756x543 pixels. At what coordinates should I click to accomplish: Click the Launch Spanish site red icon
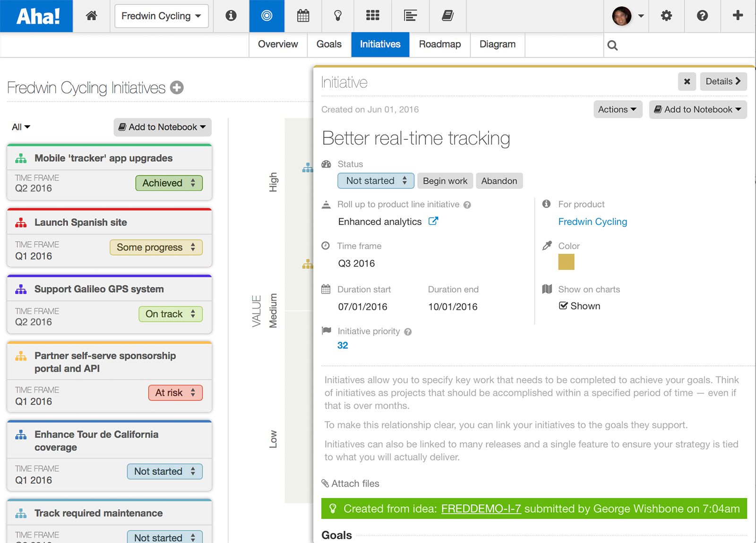(21, 223)
